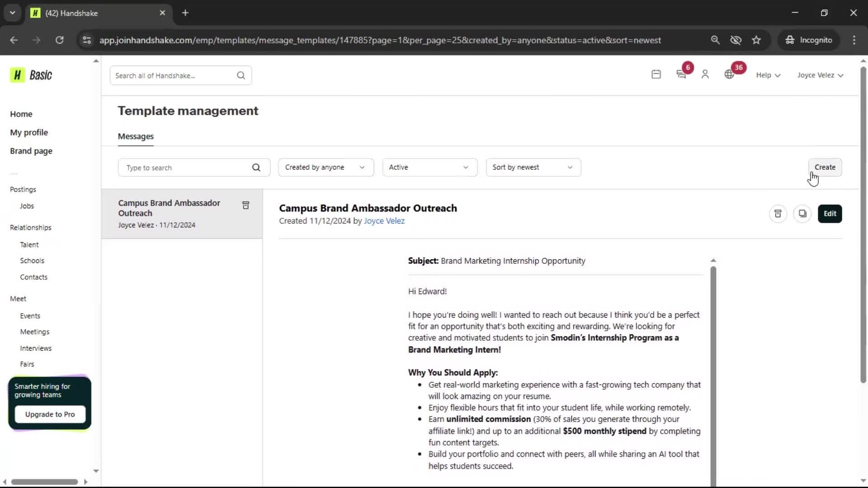Screen dimensions: 868x488
Task: Open new browser tab with plus
Action: (x=185, y=13)
